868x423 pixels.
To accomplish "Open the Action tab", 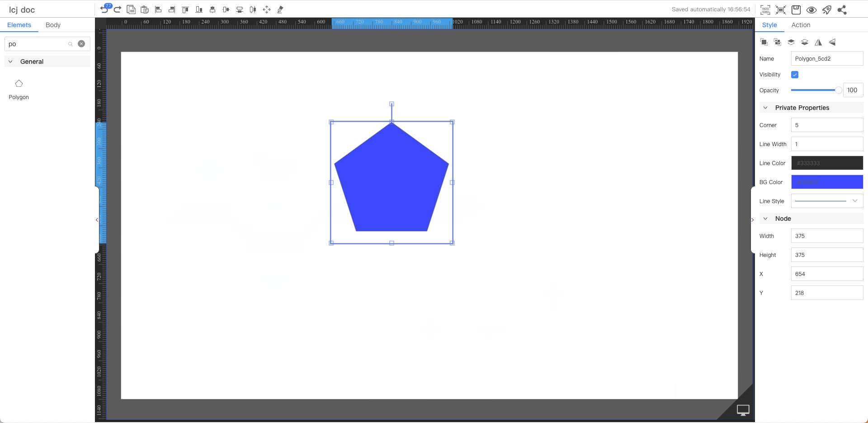I will 801,25.
